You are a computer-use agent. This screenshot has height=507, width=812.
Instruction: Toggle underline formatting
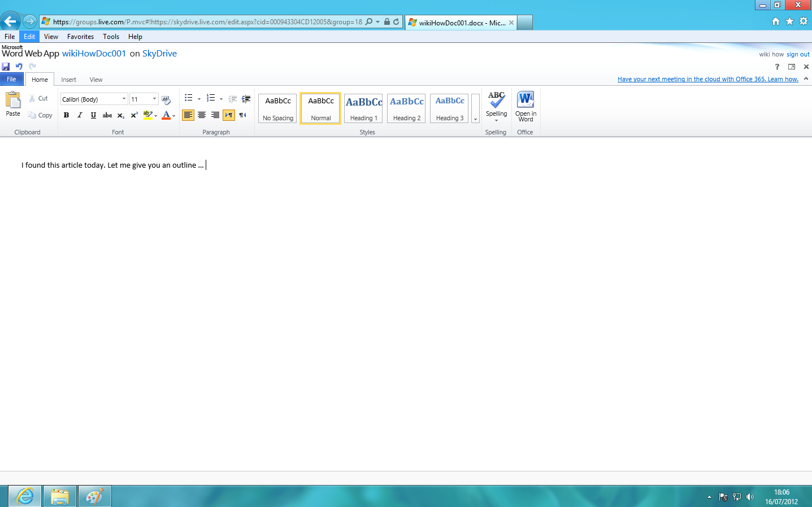(x=93, y=115)
